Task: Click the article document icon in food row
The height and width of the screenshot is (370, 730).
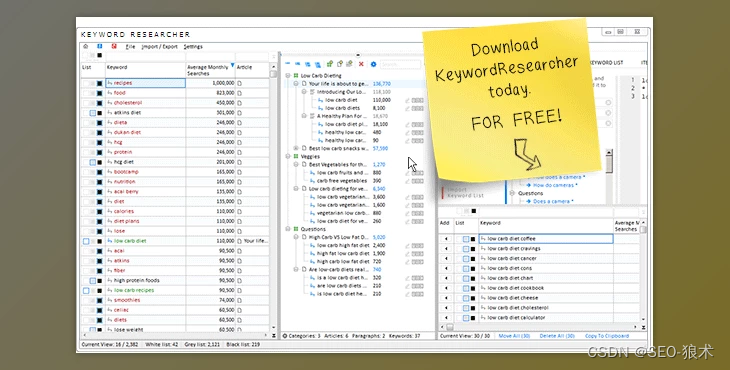Action: pos(240,93)
